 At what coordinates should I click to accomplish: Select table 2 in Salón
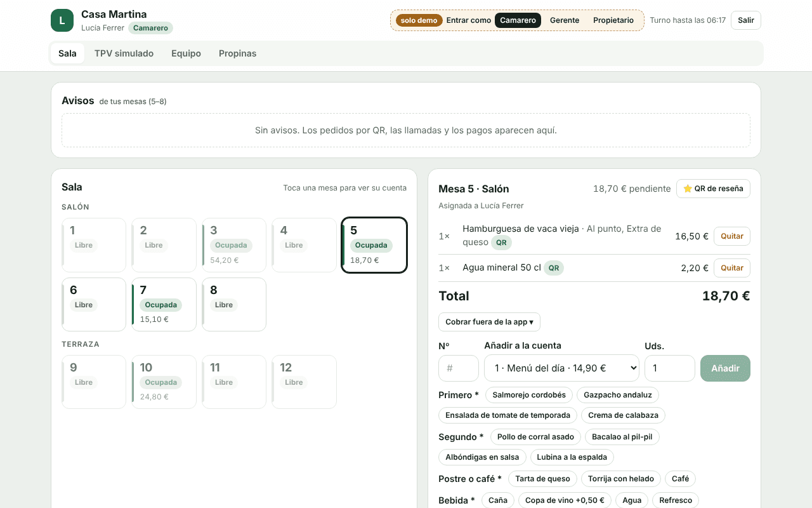pos(164,245)
